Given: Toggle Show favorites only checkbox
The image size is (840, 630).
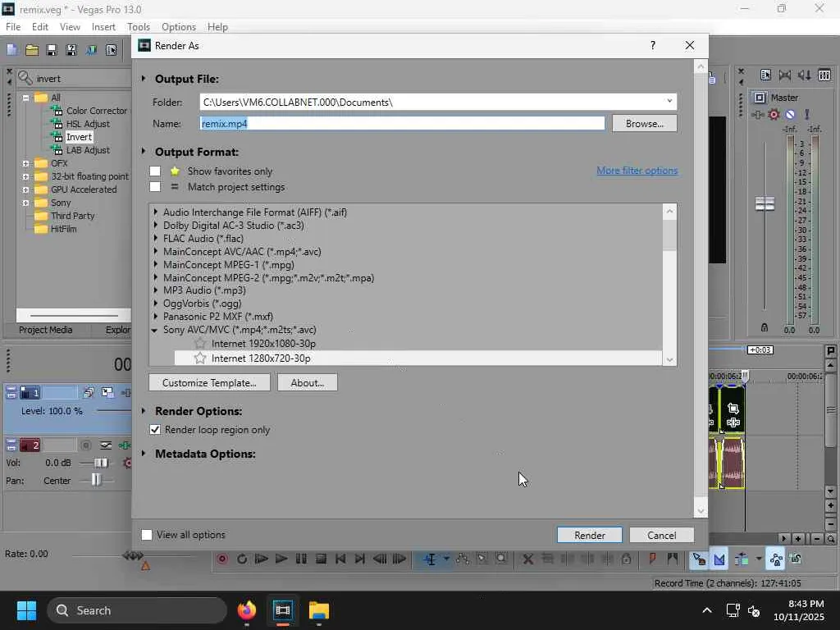Looking at the screenshot, I should [155, 171].
